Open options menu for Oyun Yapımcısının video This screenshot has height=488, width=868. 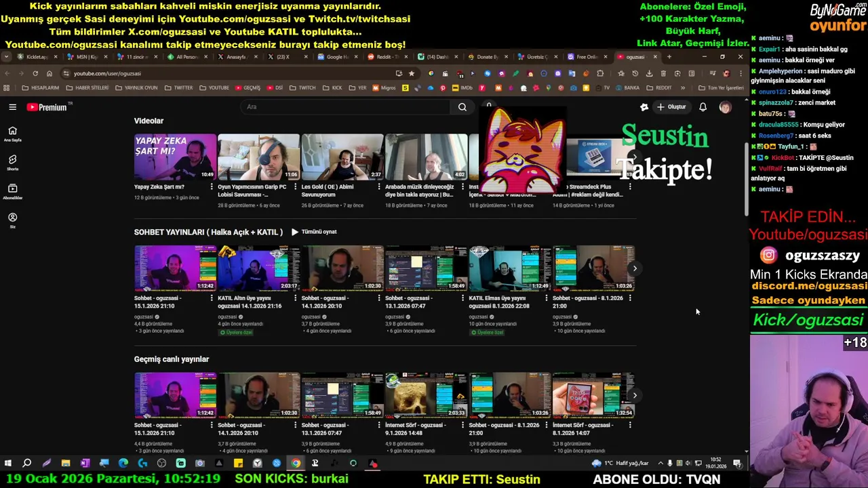pyautogui.click(x=295, y=186)
